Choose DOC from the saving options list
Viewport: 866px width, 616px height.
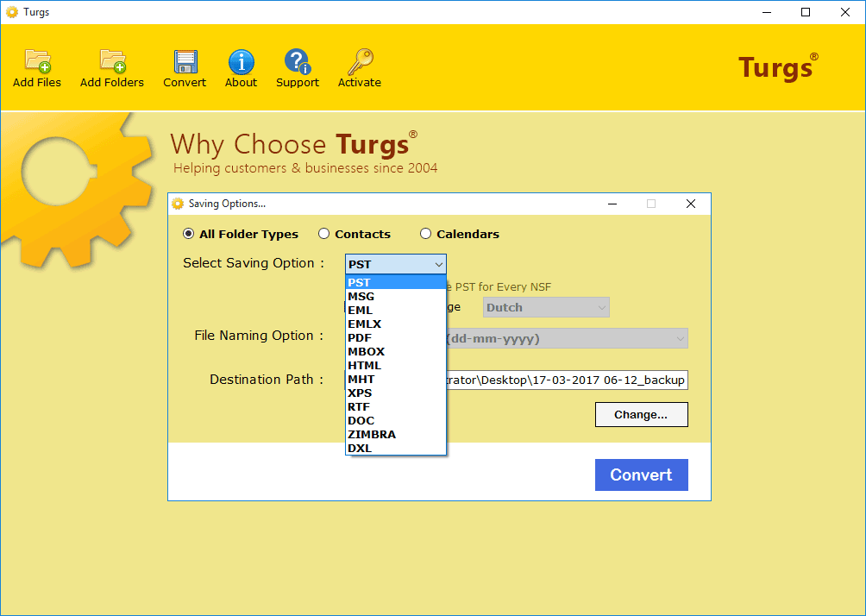(x=395, y=420)
